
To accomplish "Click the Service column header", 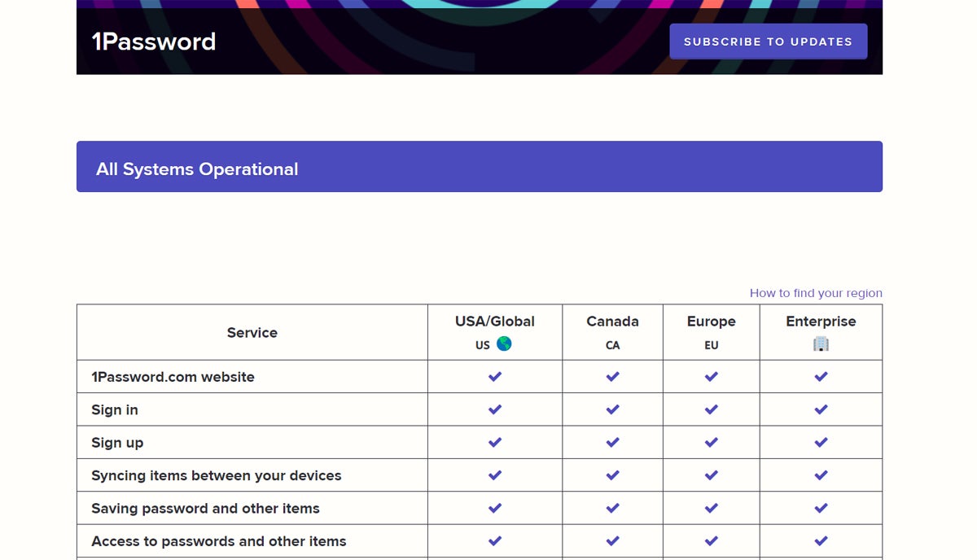I will (x=252, y=333).
